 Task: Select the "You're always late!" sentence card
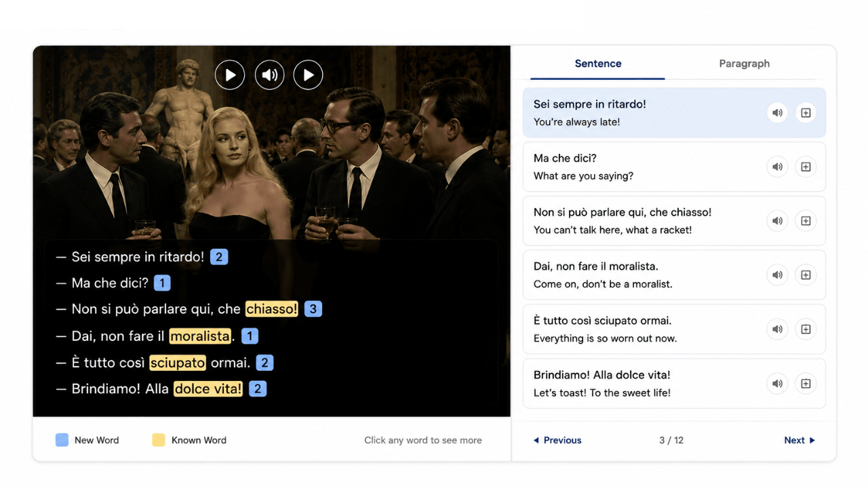pyautogui.click(x=674, y=113)
